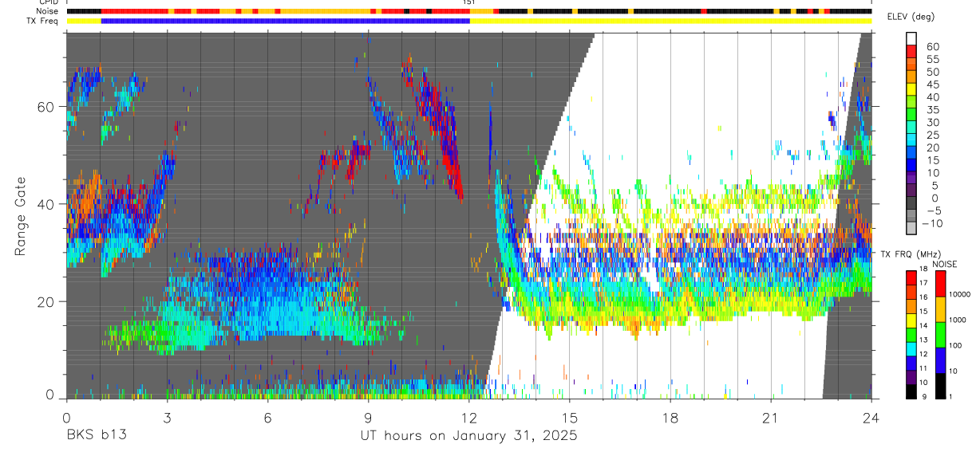
Task: Click NOISE legend value 100
Action: [956, 345]
